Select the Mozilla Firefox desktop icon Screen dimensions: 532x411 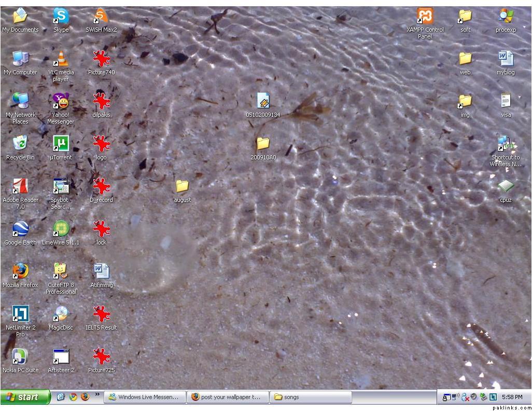point(20,271)
